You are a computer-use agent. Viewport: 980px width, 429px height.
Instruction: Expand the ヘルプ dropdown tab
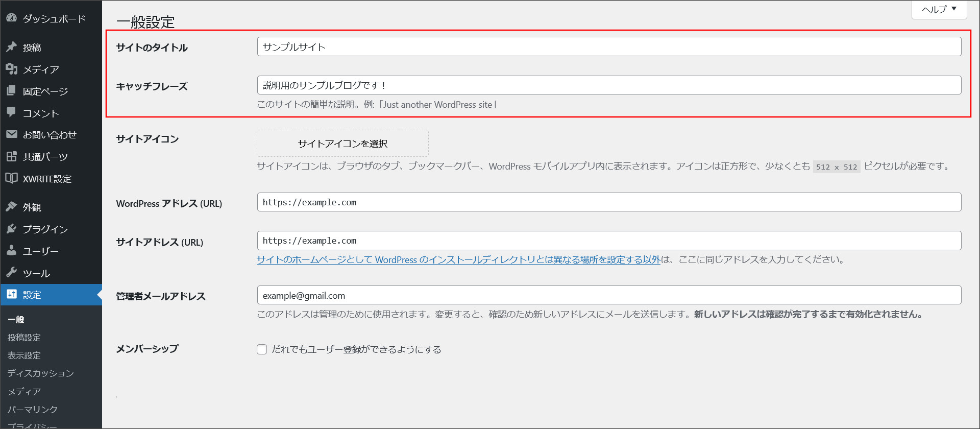(x=939, y=10)
